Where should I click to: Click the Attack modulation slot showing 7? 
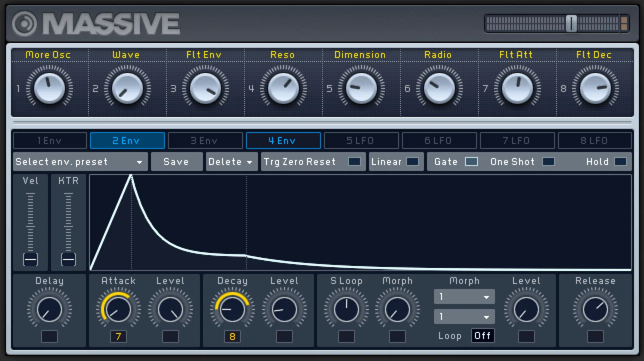coord(118,336)
